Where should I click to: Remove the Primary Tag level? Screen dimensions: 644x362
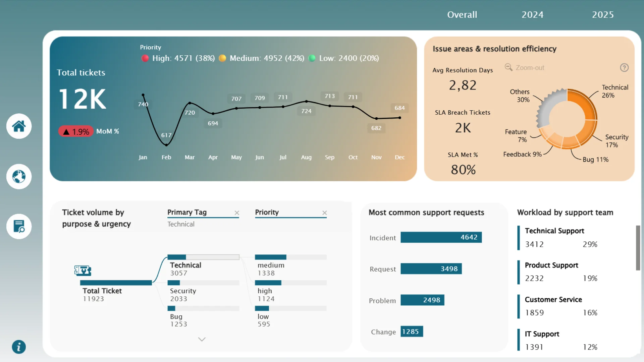237,213
